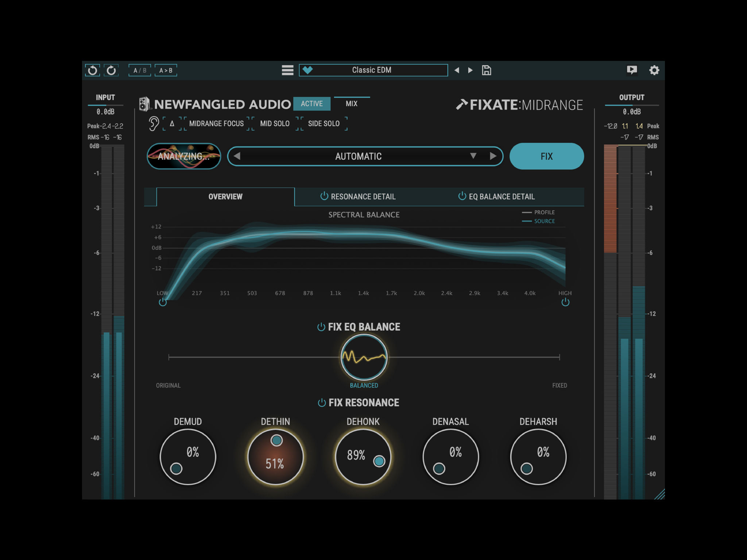Toggle Fix EQ Balance power icon
Screen dimensions: 747x560
(x=321, y=327)
